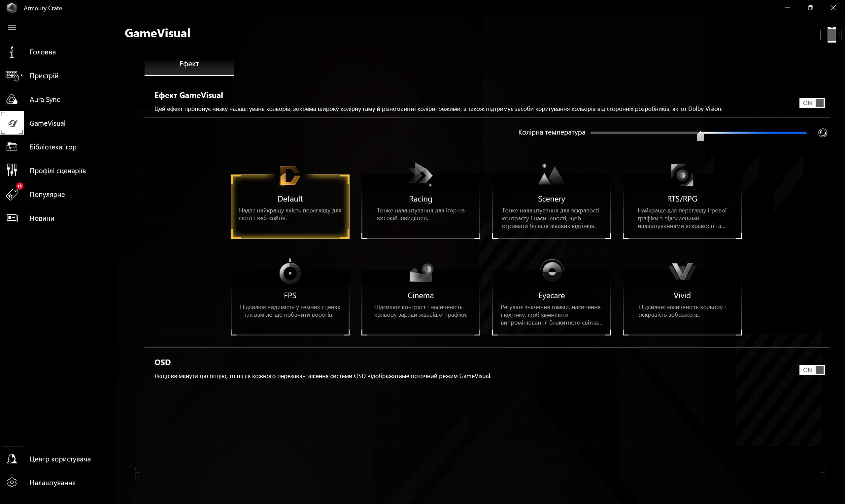Open Головна from the sidebar

(43, 51)
